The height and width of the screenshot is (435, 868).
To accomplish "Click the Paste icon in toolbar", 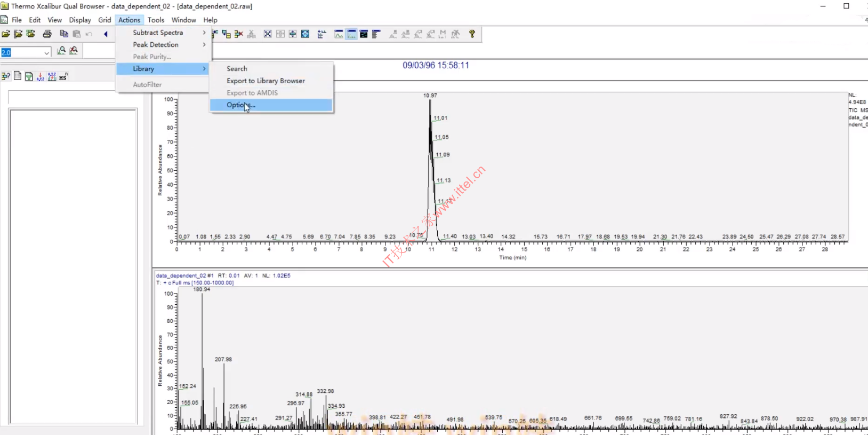I will 77,34.
